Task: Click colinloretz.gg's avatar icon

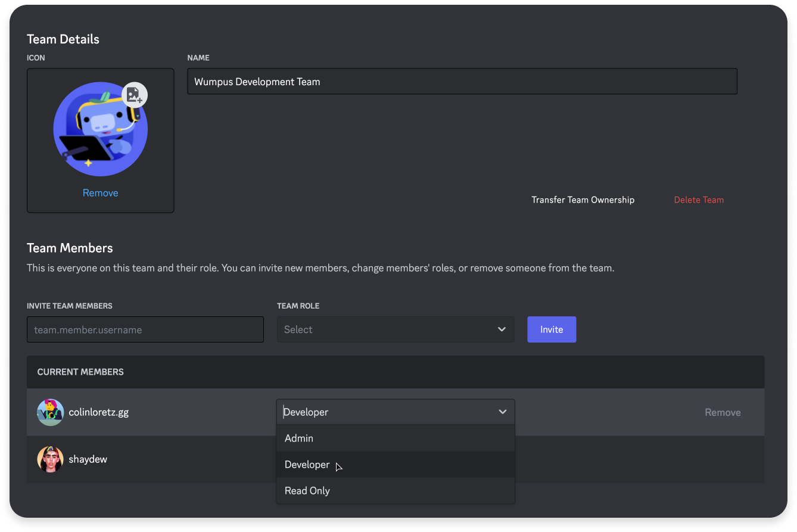Action: [x=50, y=412]
